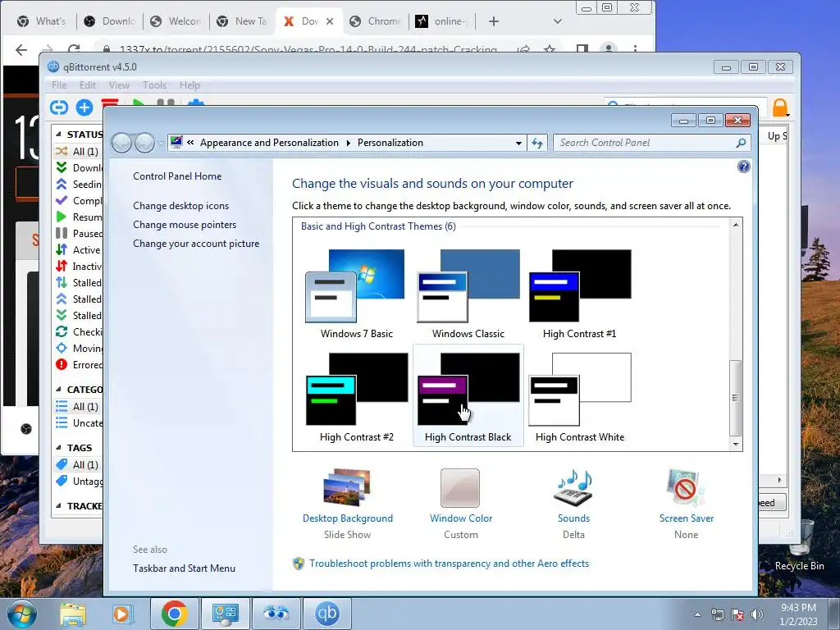Select Completed status filter in qBittorrent
The image size is (840, 630).
tap(78, 200)
